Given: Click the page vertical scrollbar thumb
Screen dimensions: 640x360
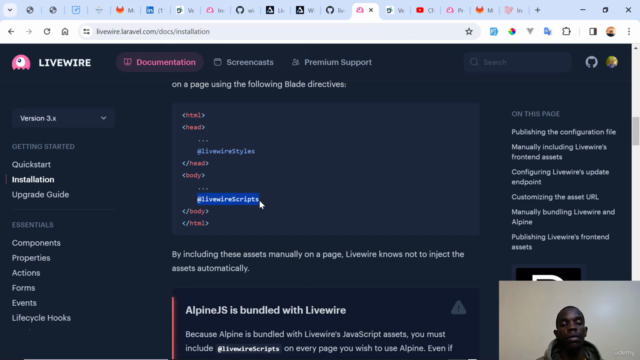Looking at the screenshot, I should (636, 131).
